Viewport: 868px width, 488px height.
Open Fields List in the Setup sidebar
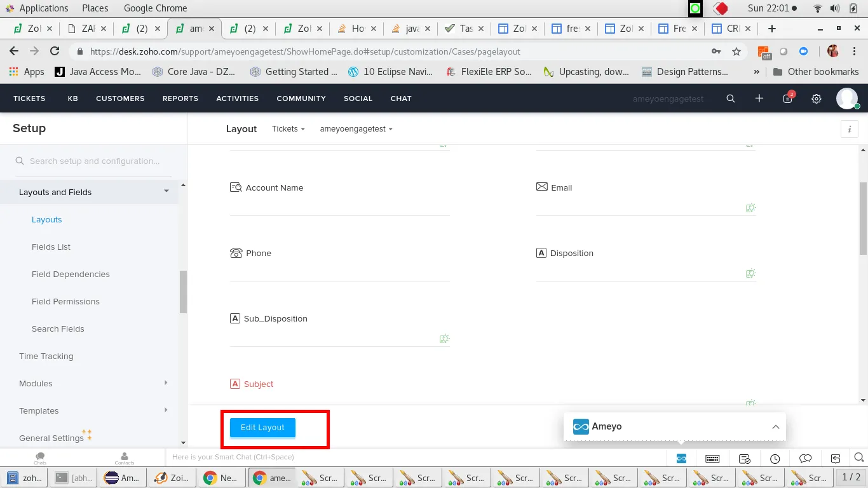point(51,247)
